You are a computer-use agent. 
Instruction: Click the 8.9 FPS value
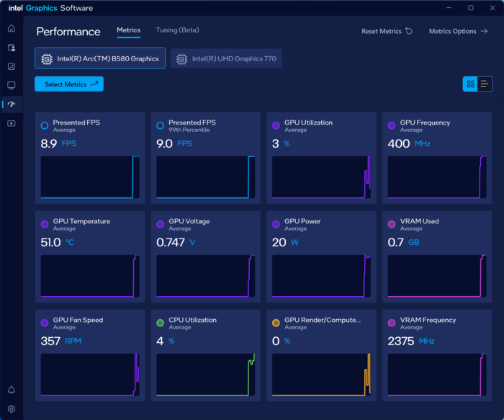(x=58, y=143)
